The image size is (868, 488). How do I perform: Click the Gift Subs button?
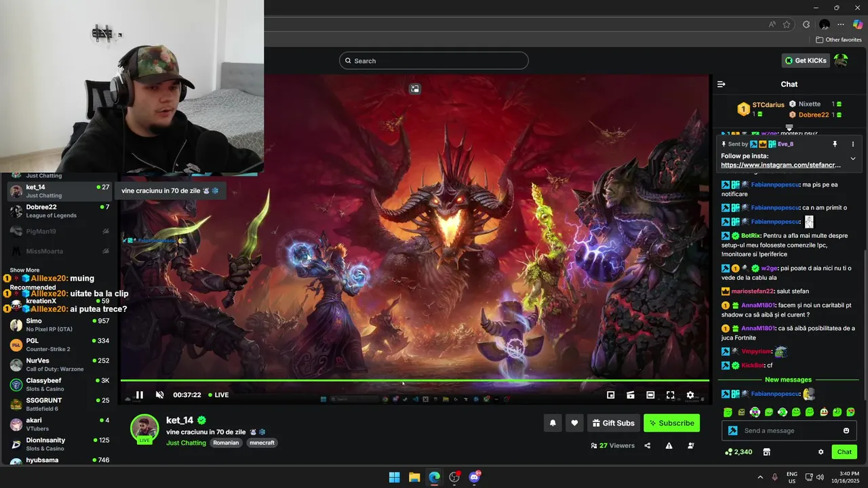(x=614, y=423)
